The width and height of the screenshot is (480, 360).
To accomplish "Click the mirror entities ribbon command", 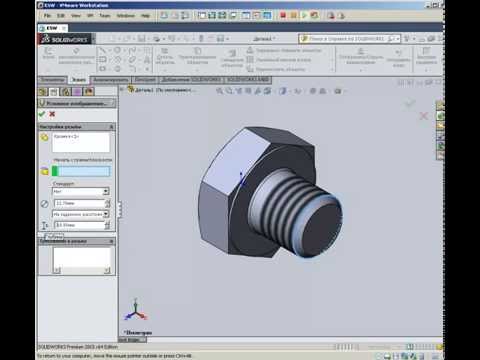I will (284, 51).
